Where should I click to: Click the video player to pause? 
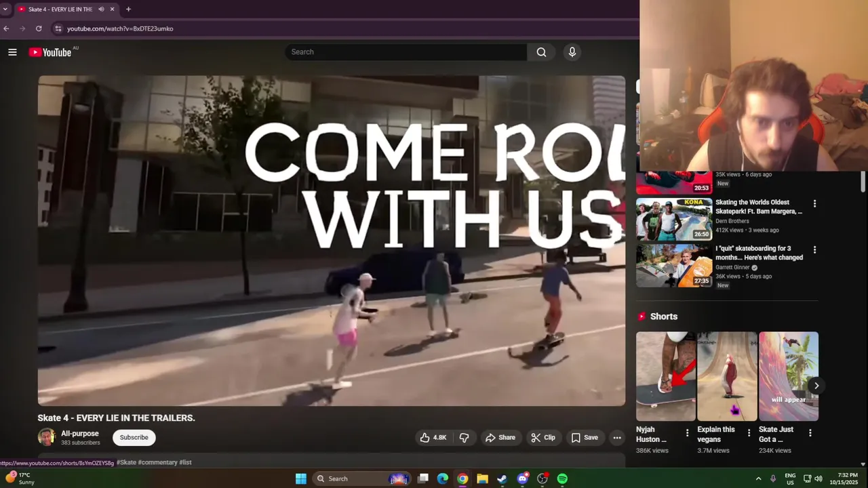[332, 241]
